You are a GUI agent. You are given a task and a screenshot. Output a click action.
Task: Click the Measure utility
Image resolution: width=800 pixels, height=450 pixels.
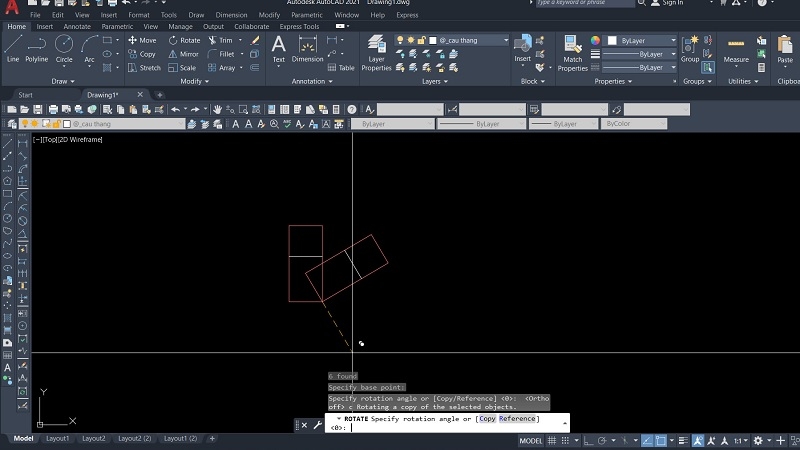click(x=736, y=51)
